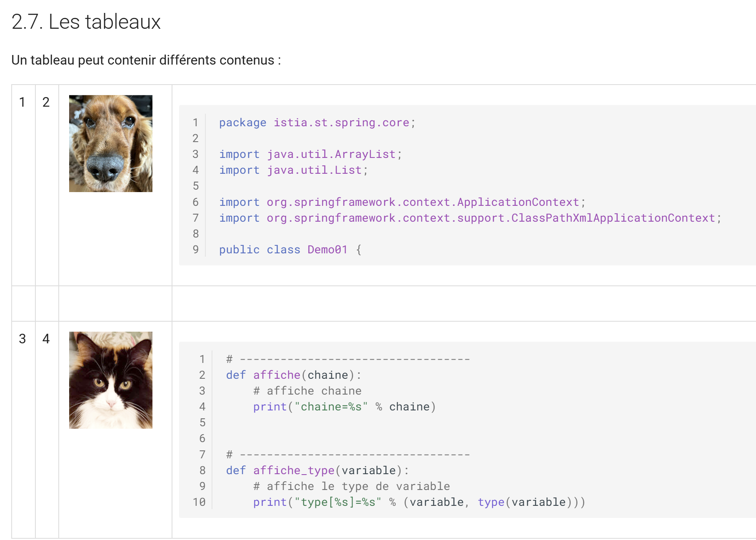
Task: Click the dog photo in the table
Action: coord(110,143)
